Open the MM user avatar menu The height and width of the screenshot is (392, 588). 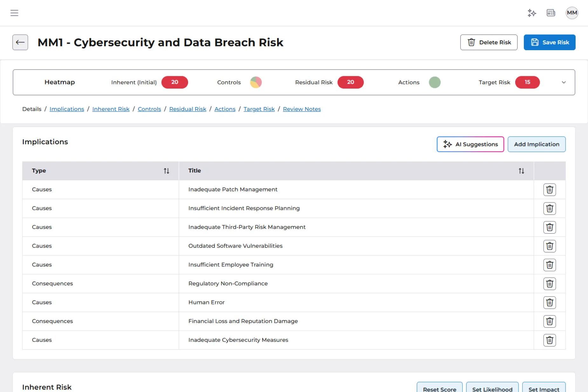(x=571, y=13)
